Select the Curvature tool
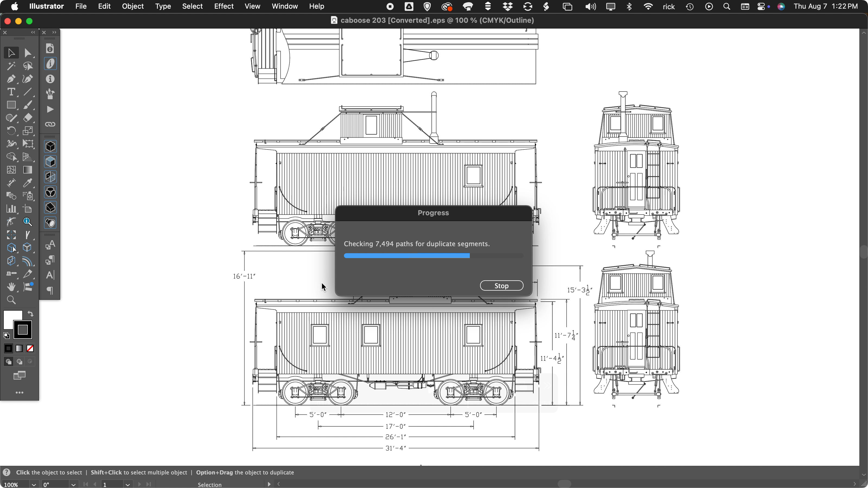This screenshot has width=868, height=488. pos(28,79)
